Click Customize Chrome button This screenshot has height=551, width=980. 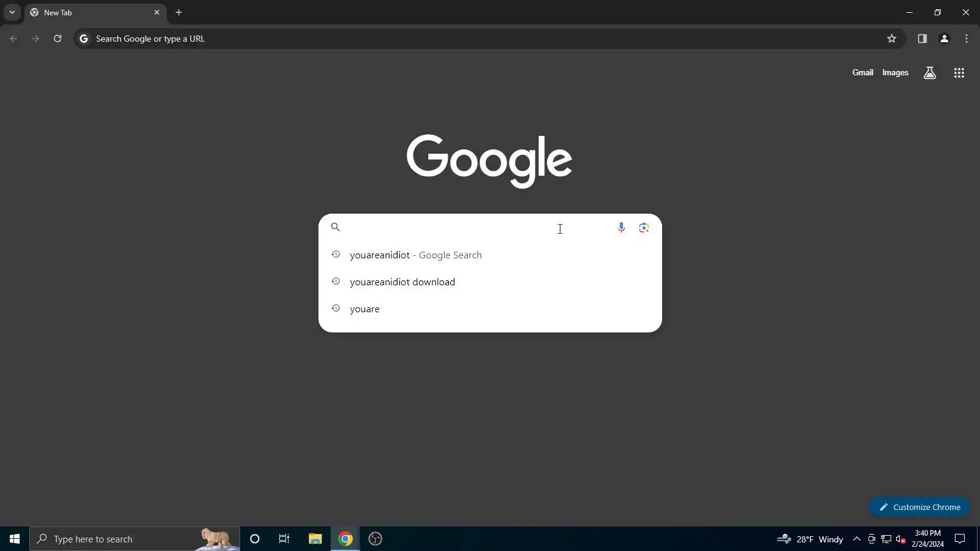click(919, 507)
